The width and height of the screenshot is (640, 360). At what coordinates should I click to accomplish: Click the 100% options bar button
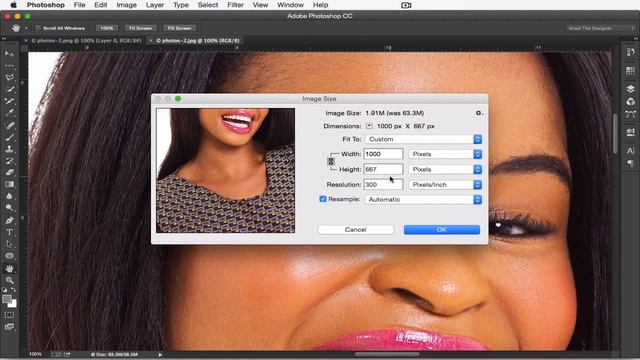pos(107,28)
